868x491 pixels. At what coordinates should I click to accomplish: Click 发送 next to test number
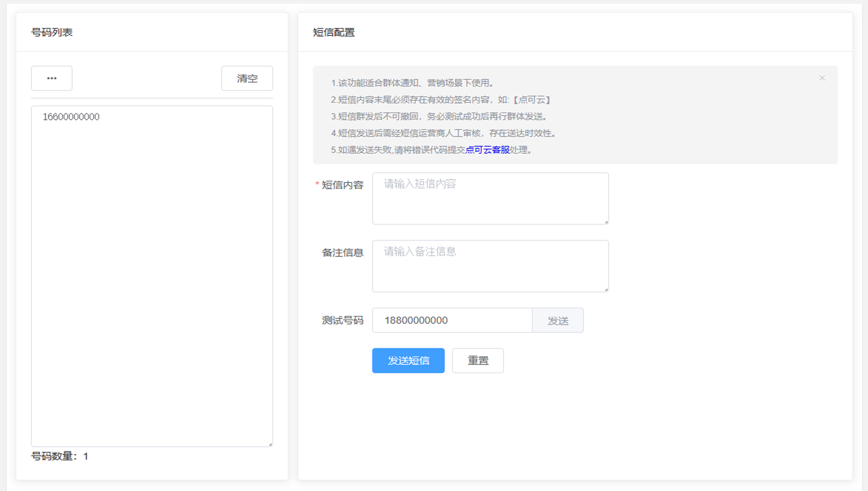557,320
